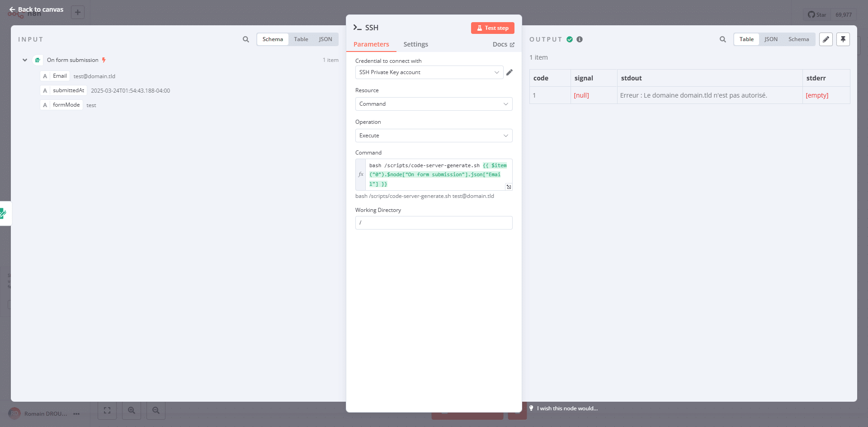Click the Working Directory input field
This screenshot has width=868, height=427.
coord(433,223)
